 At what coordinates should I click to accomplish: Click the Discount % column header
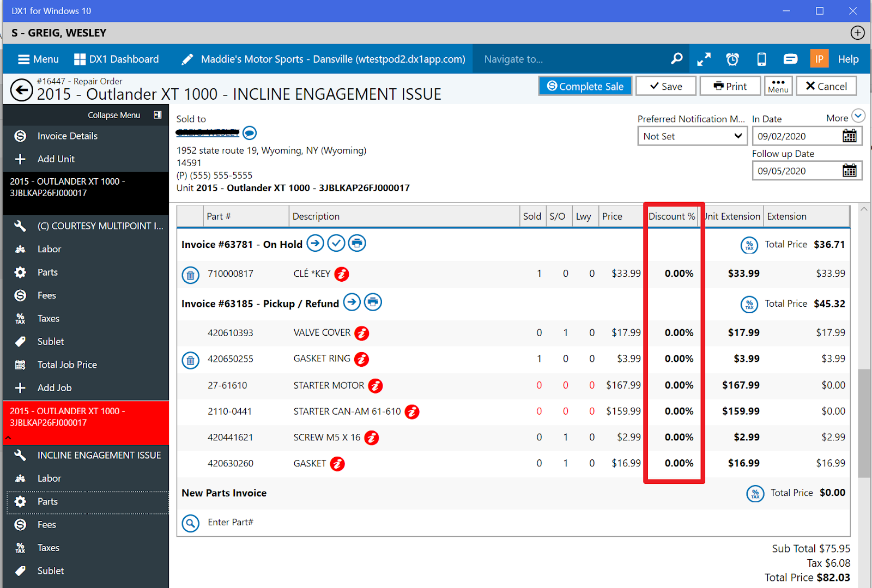point(672,216)
